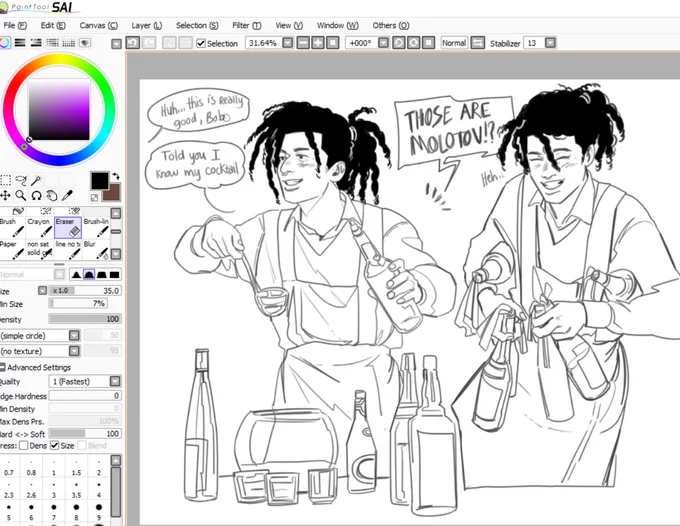
Task: Select the Eyedropper color picker tool
Action: point(67,196)
